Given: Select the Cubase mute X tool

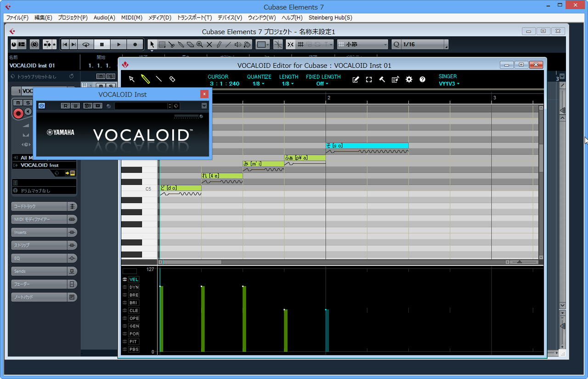Looking at the screenshot, I should tap(209, 45).
